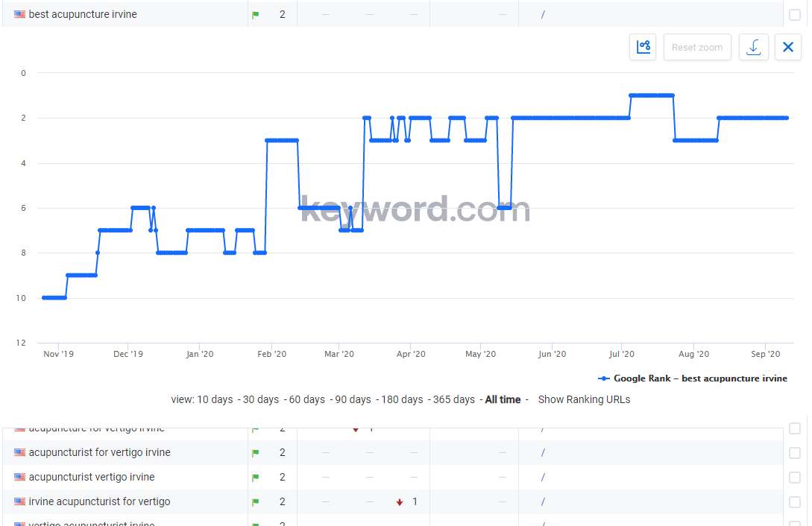Click the red down-arrow on 'irvine acupuncturist for vertigo'

400,501
